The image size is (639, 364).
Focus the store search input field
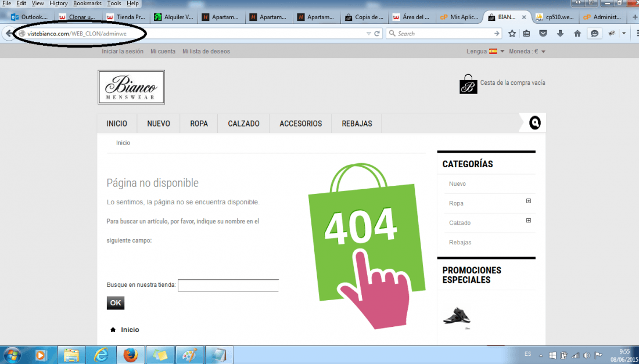[228, 286]
